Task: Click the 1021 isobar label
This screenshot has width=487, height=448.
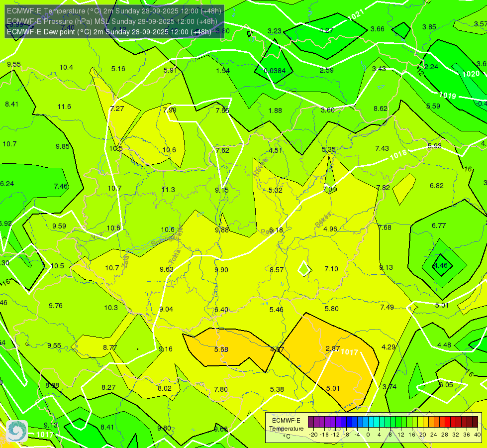Action: click(356, 14)
